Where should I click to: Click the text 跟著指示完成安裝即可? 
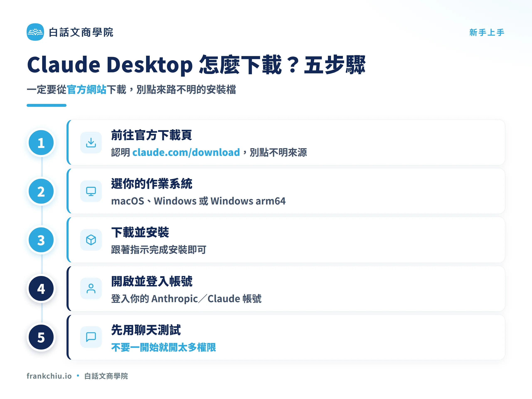[159, 250]
